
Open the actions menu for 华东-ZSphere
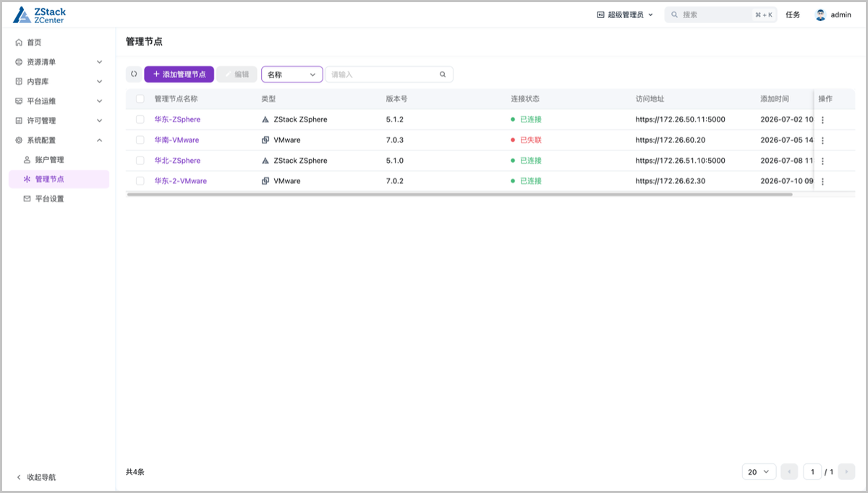pyautogui.click(x=822, y=120)
